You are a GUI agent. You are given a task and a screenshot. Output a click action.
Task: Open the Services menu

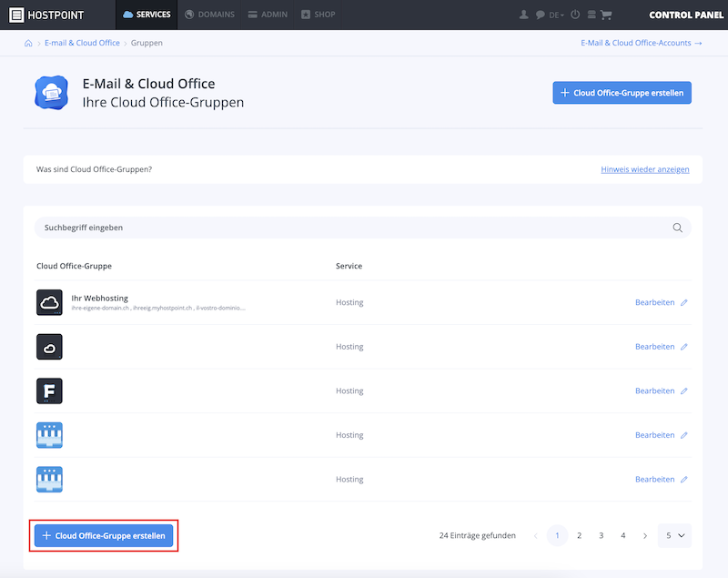[147, 15]
